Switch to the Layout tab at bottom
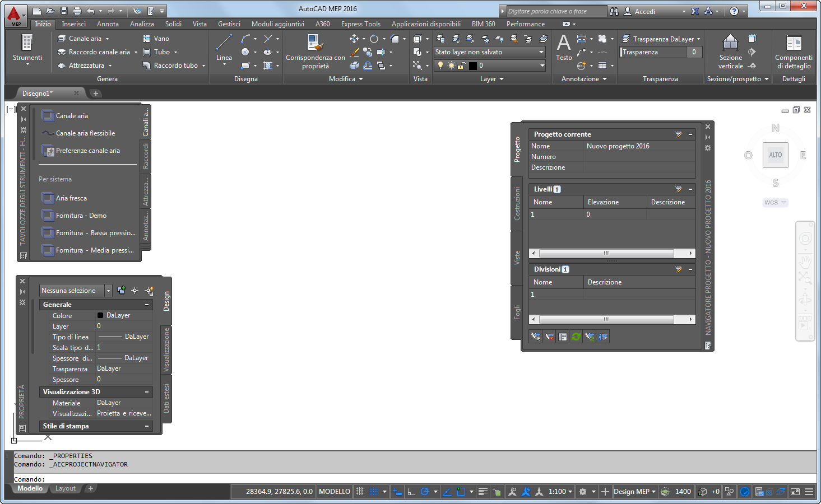 66,488
